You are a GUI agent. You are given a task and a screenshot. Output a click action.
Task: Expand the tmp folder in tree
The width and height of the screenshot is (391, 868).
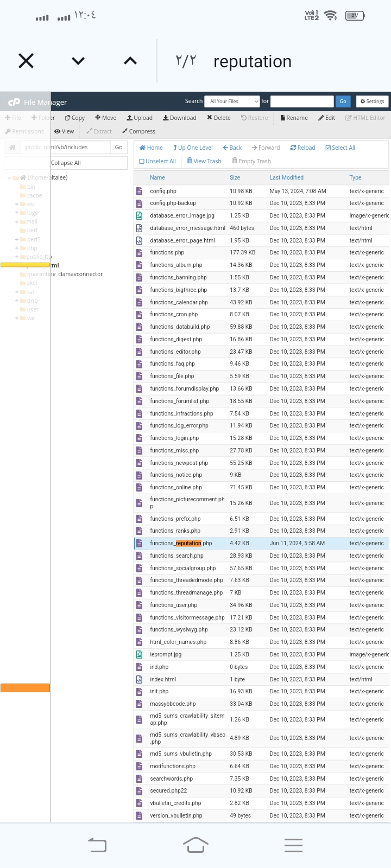click(x=17, y=301)
